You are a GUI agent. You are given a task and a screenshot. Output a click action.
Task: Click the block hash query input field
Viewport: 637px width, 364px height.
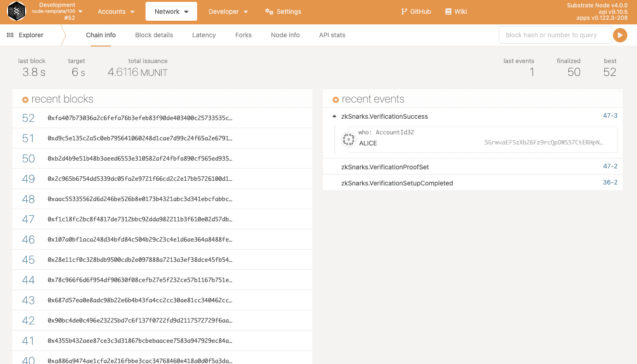tap(555, 35)
